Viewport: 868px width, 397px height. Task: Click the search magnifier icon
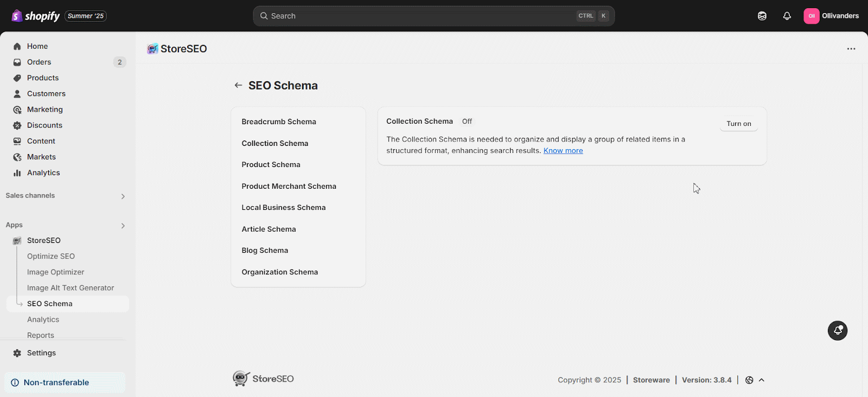coord(264,16)
